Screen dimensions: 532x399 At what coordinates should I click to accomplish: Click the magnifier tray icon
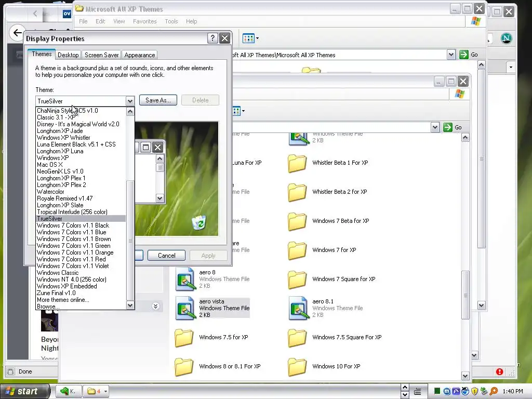point(494,391)
